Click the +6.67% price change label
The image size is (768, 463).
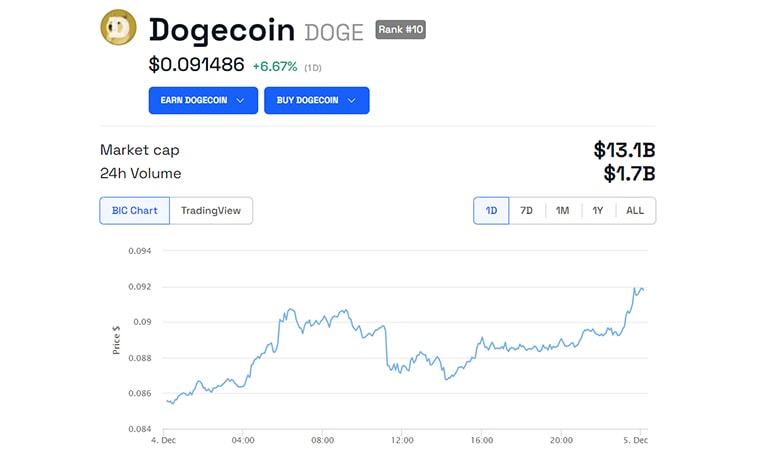(x=274, y=65)
